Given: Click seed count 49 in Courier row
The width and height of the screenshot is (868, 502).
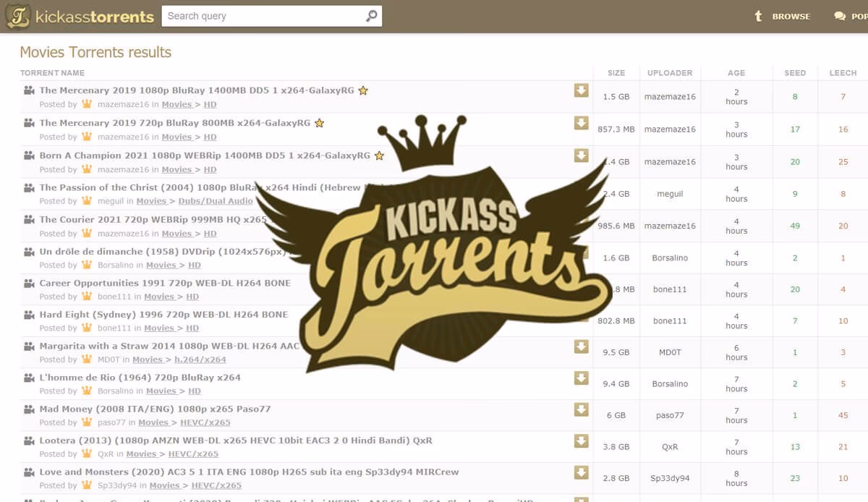Looking at the screenshot, I should point(795,226).
